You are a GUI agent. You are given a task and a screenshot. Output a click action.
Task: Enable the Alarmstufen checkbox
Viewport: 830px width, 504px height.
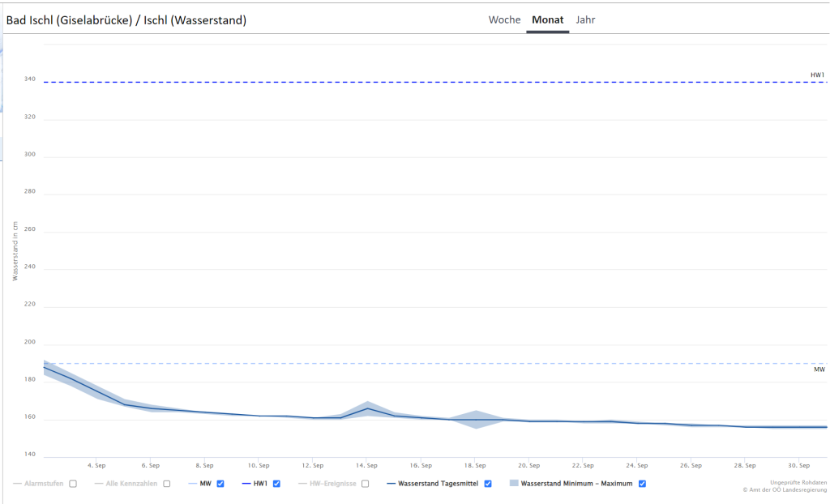[73, 484]
